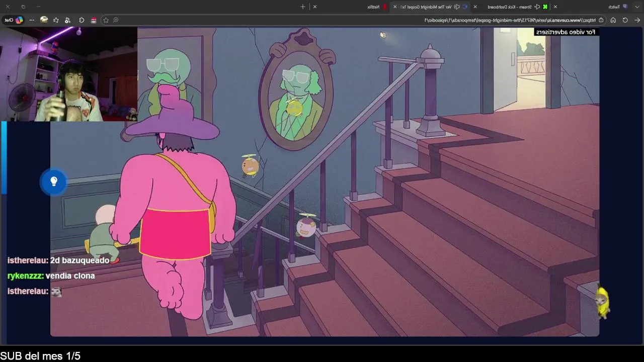
Task: Open the Extensions puzzle menu
Action: [x=82, y=20]
